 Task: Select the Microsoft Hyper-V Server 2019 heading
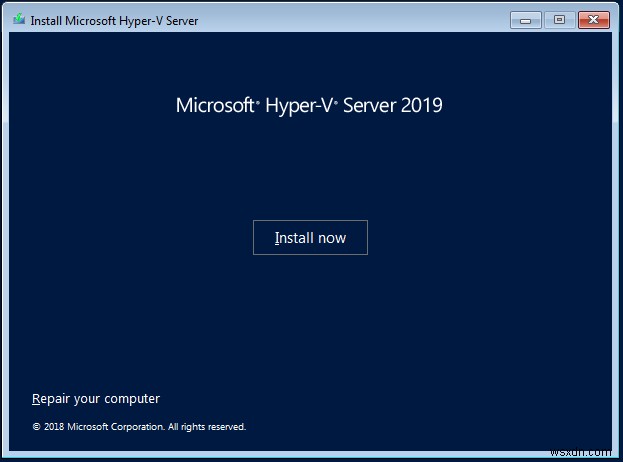[309, 106]
